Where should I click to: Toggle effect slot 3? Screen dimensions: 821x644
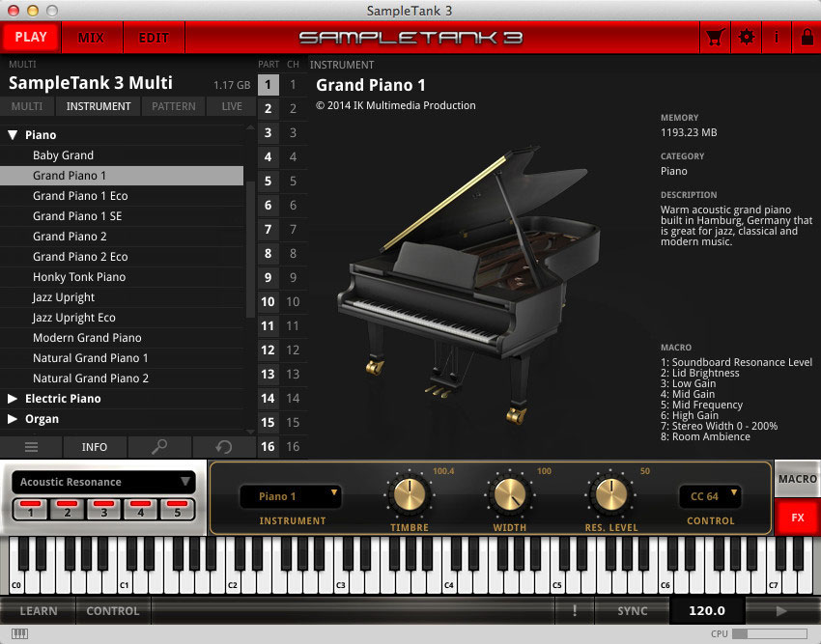[x=103, y=509]
